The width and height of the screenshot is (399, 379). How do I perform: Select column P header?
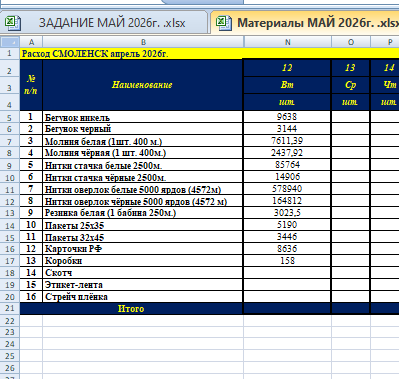385,42
